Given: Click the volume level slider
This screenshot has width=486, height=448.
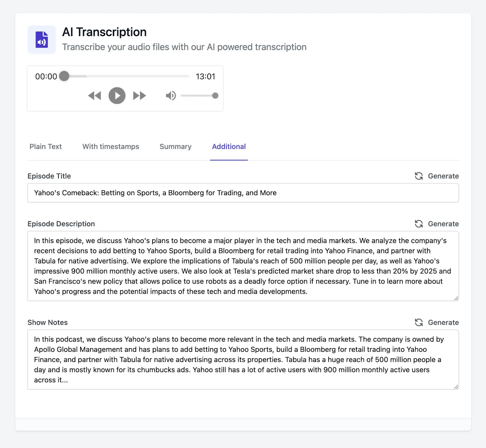Looking at the screenshot, I should [x=199, y=96].
